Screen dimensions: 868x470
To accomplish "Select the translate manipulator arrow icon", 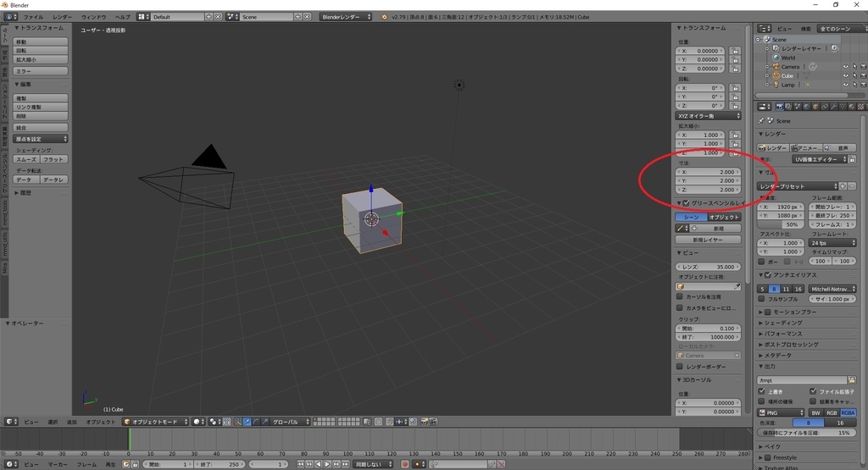I will click(247, 422).
